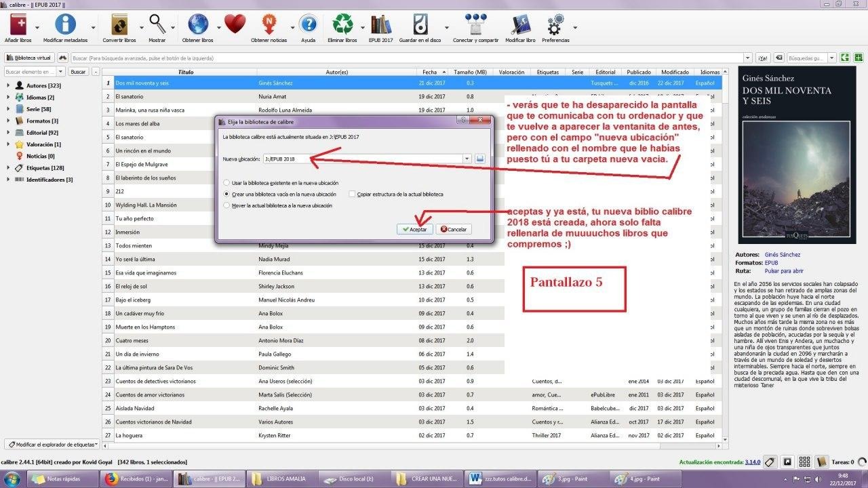Select 'Usar la biblioteca existente' radio option

226,183
